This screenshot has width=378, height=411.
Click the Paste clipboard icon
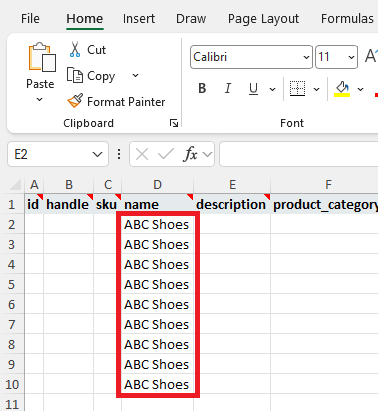[x=42, y=57]
